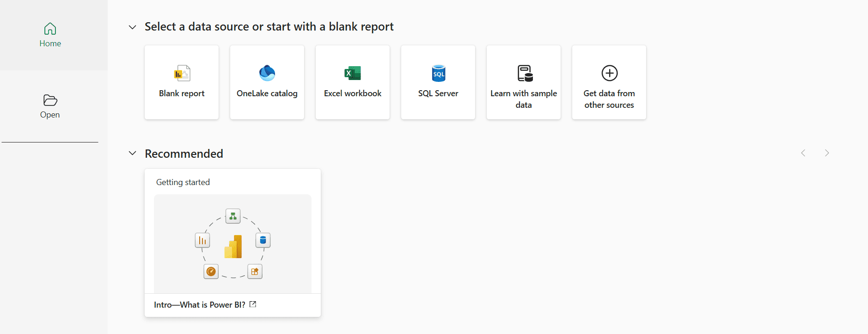This screenshot has height=334, width=868.
Task: Click the Learn with sample data label
Action: click(524, 99)
